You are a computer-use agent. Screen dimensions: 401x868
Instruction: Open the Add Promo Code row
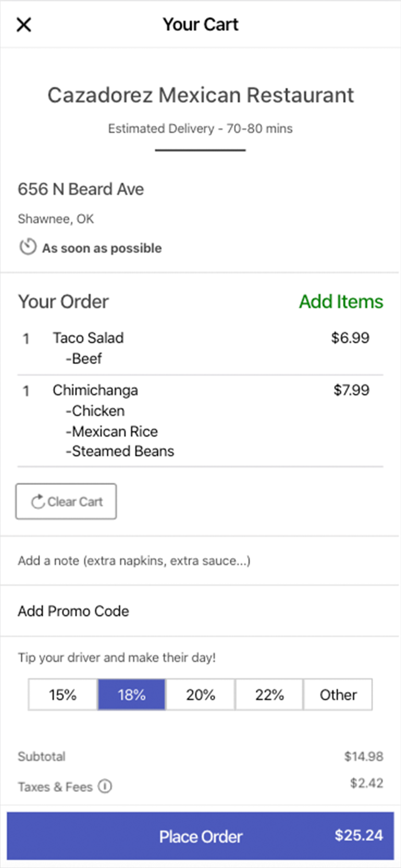coord(74,611)
